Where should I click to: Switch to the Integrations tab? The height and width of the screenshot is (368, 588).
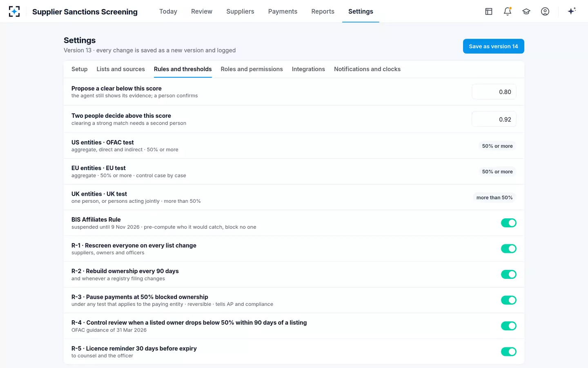point(308,69)
